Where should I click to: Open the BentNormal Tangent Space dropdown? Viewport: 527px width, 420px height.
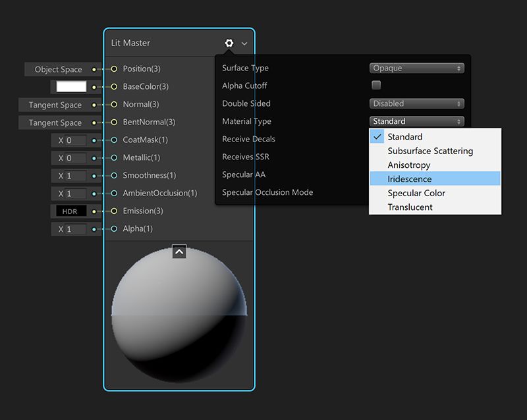pyautogui.click(x=55, y=122)
